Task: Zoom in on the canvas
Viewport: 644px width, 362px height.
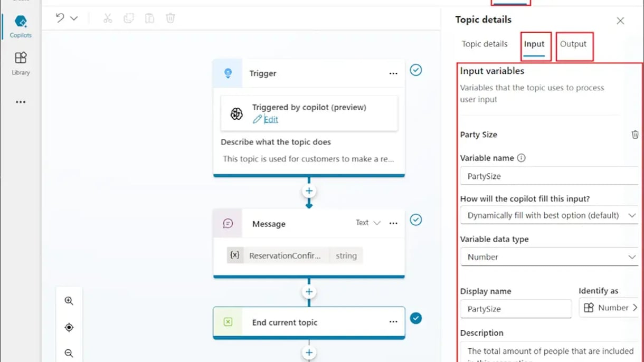Action: (69, 301)
